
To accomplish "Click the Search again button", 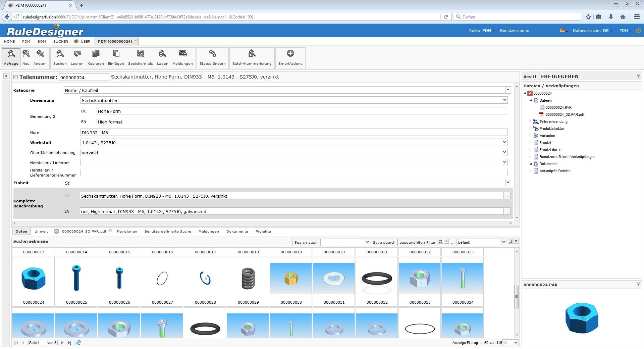I will (307, 242).
